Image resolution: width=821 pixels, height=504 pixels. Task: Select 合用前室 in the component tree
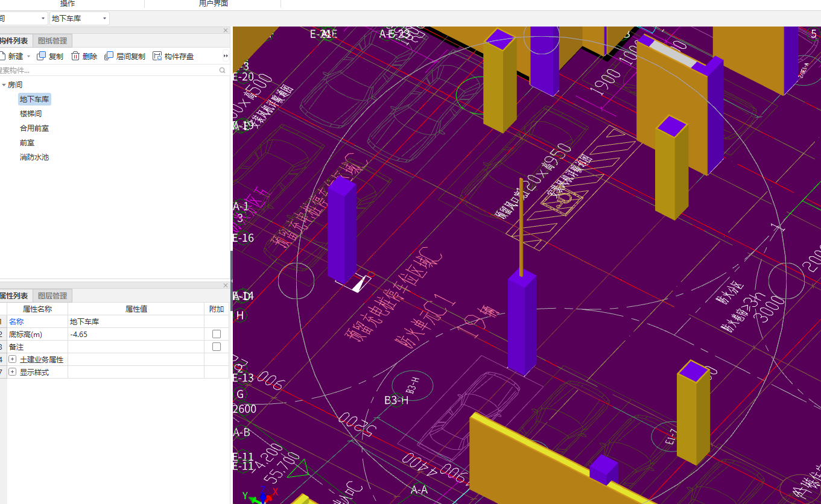pos(34,128)
